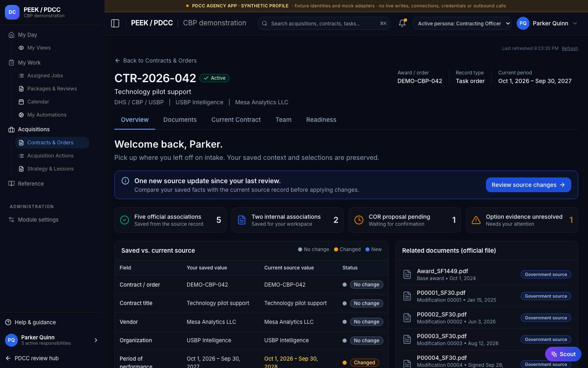588x368 pixels.
Task: Click the Changed status badge
Action: (x=364, y=363)
